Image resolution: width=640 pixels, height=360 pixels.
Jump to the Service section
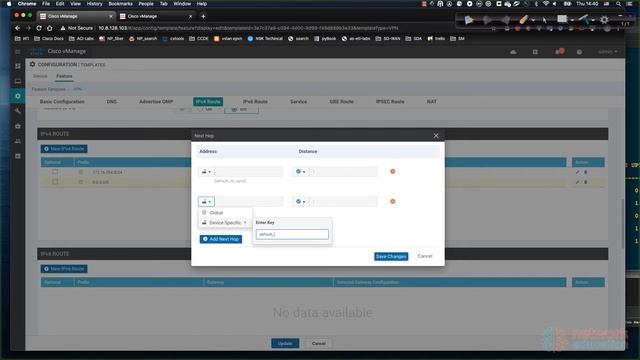pyautogui.click(x=298, y=102)
